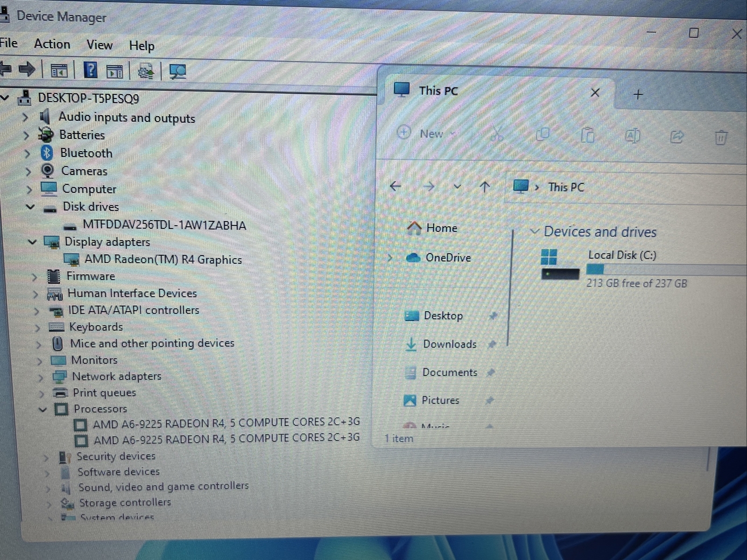This screenshot has height=560, width=747.
Task: Click the Share icon in File Explorer
Action: pyautogui.click(x=677, y=137)
